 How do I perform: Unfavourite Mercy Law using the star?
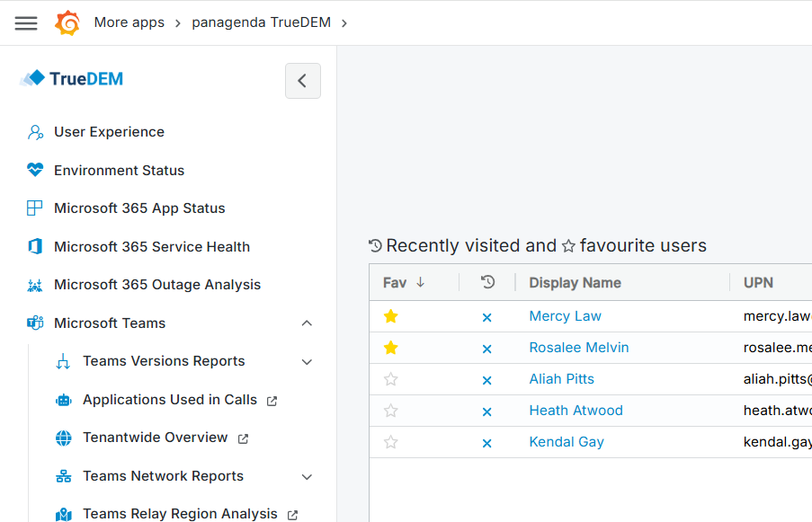click(390, 316)
